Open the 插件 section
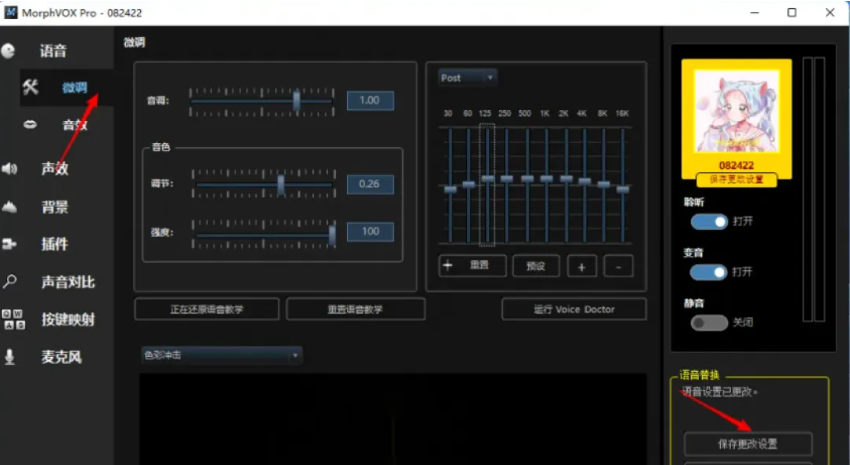 [x=55, y=244]
